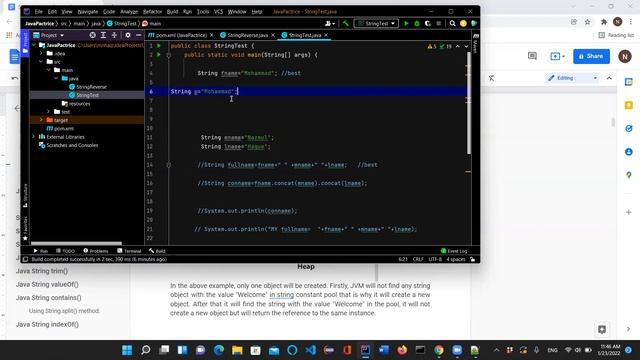
Task: Expand the test folder
Action: click(49, 111)
